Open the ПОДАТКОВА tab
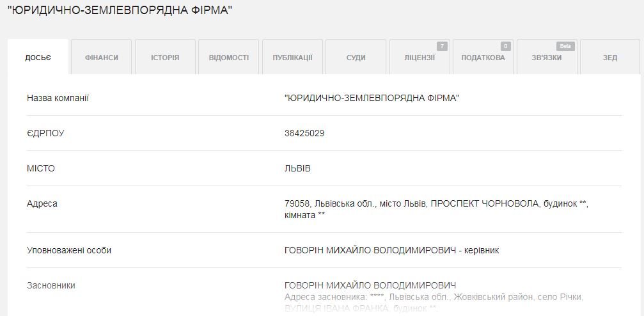The width and height of the screenshot is (644, 316). (x=483, y=57)
